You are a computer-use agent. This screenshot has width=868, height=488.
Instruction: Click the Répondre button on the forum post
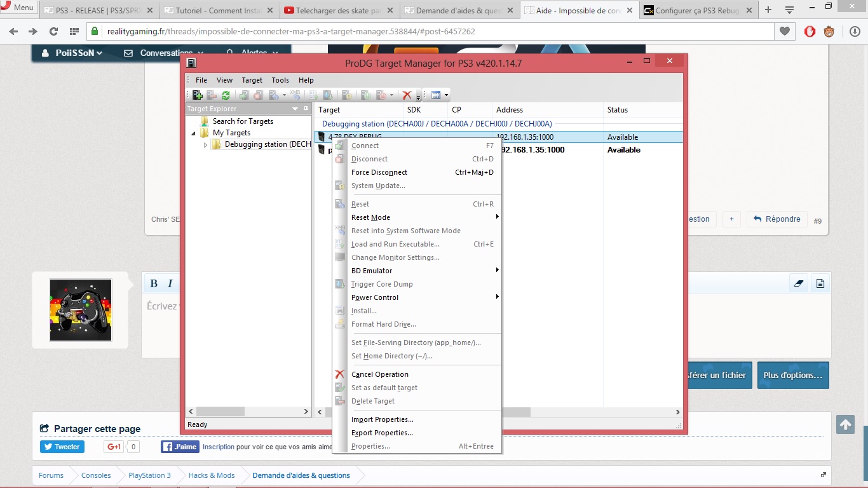[776, 219]
